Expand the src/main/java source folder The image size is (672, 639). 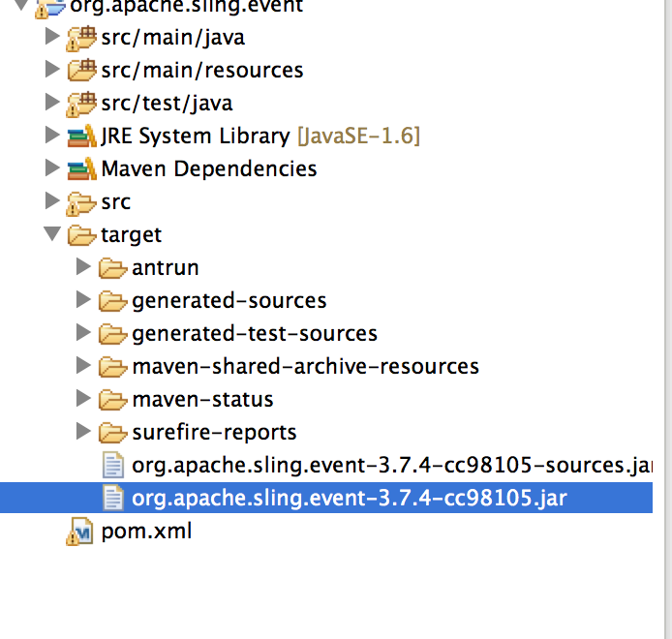click(52, 37)
